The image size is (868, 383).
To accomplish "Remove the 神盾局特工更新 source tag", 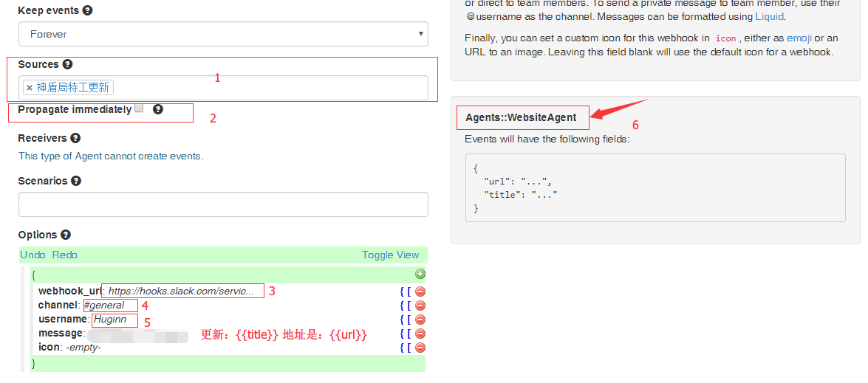I will [30, 88].
